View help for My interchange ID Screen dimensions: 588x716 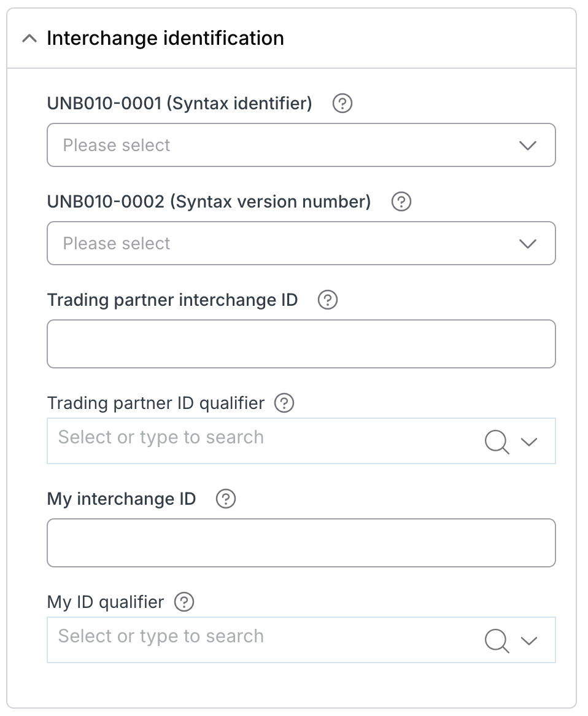(225, 499)
